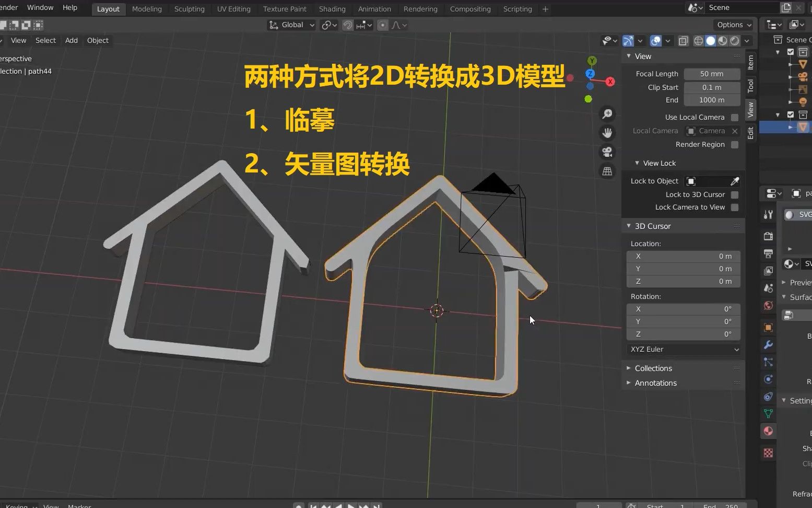
Task: Select the Physics Properties icon
Action: click(x=768, y=379)
